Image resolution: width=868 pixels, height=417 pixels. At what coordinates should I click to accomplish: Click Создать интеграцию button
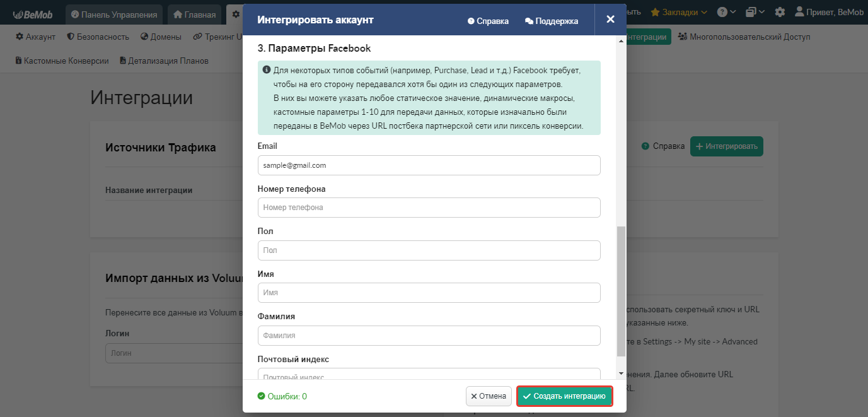pyautogui.click(x=564, y=396)
